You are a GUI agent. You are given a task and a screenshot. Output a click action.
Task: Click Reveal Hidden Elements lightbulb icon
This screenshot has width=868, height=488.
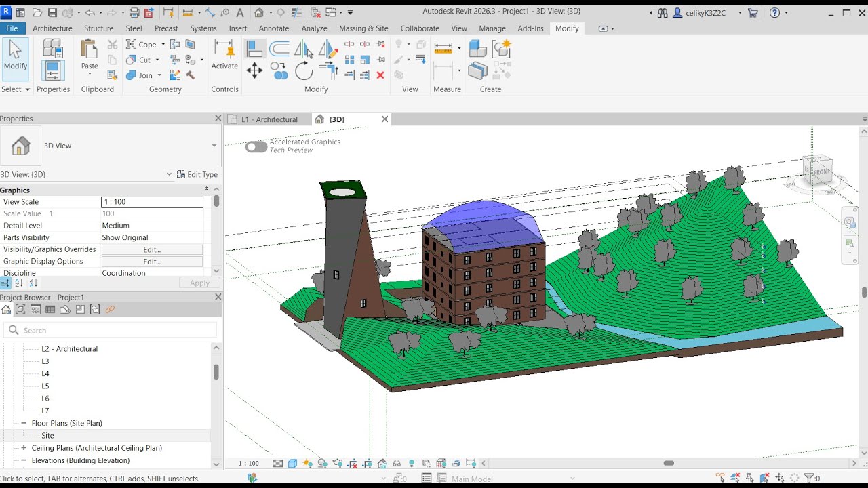coord(412,464)
